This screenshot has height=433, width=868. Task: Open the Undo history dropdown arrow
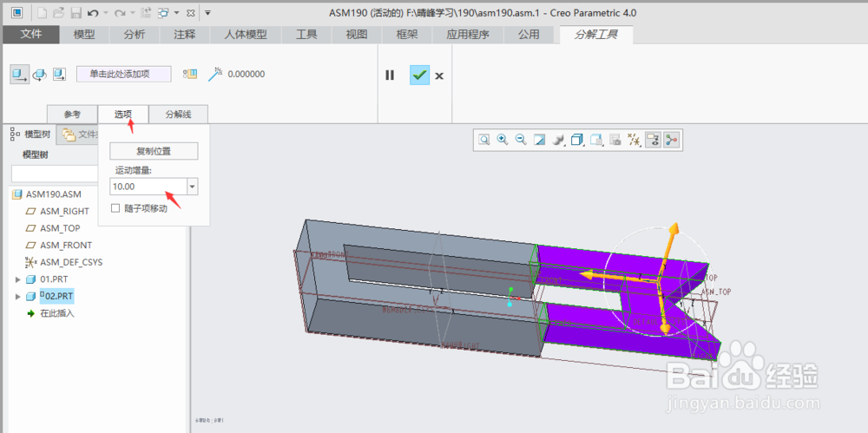pos(106,13)
